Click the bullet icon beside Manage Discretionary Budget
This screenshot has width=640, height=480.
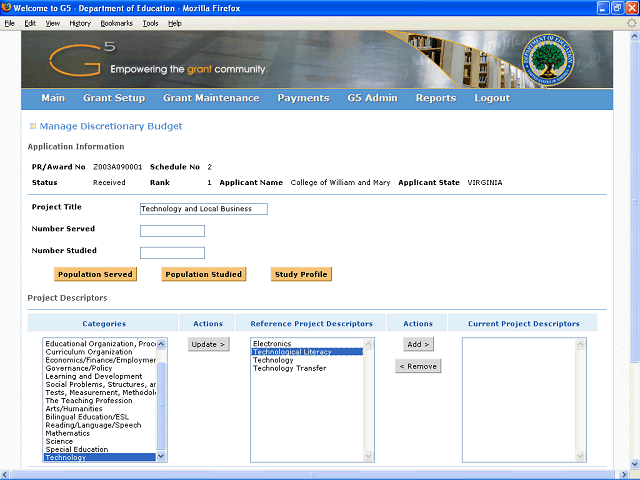click(32, 126)
